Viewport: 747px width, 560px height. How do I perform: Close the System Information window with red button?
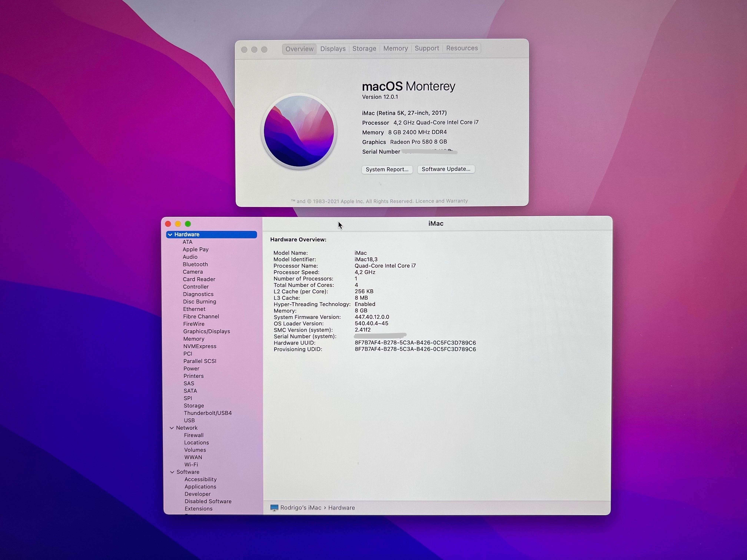pos(168,224)
